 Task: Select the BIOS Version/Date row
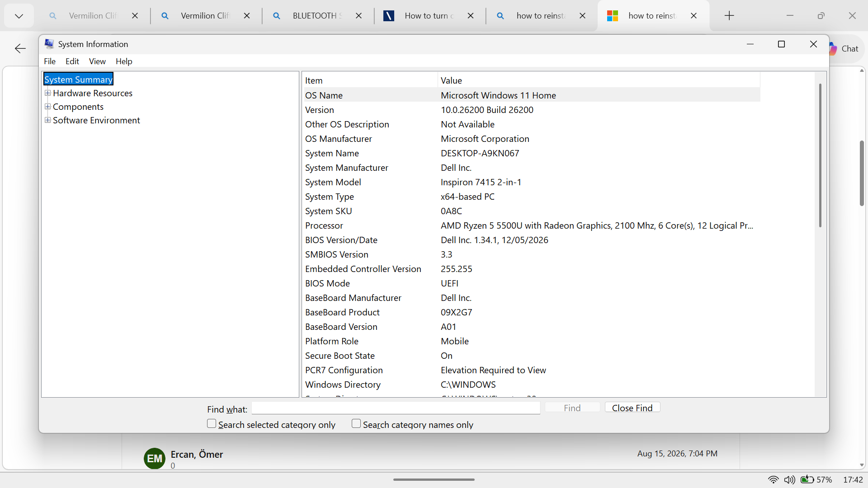tap(531, 240)
